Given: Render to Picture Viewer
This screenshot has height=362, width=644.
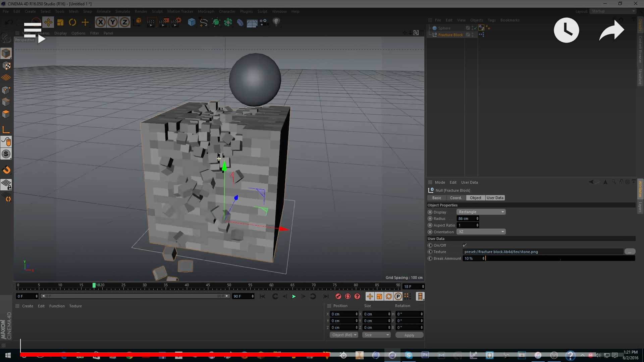Looking at the screenshot, I should click(x=164, y=22).
